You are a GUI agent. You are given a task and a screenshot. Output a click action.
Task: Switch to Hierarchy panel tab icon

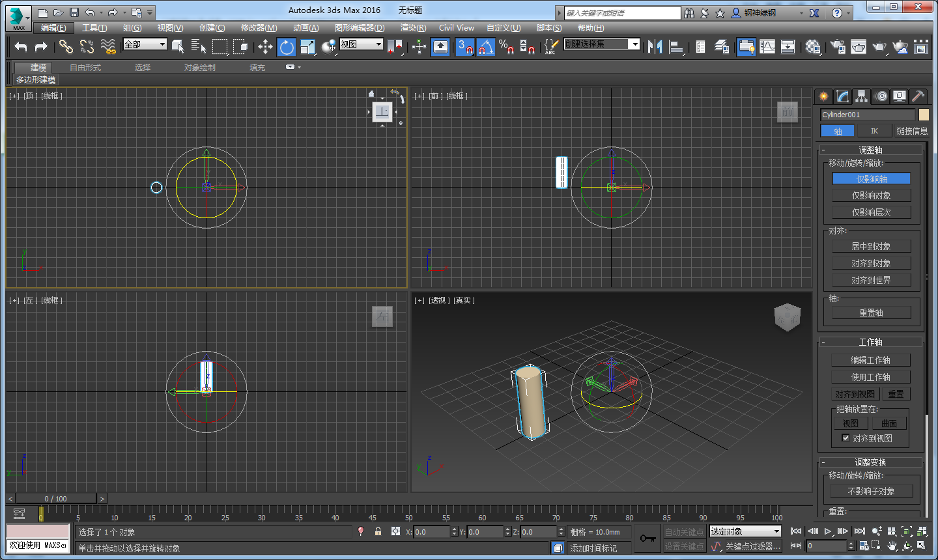[x=862, y=96]
